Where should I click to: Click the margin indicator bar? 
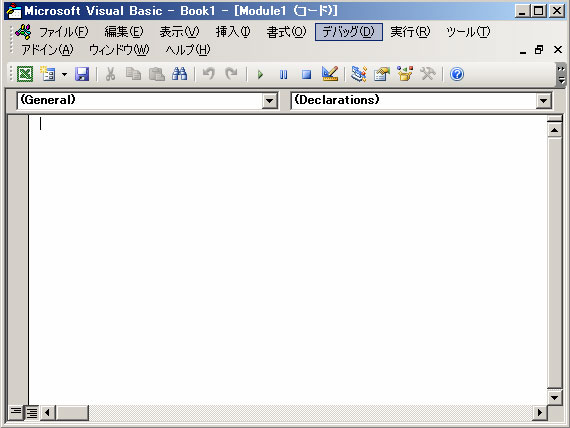coord(18,260)
